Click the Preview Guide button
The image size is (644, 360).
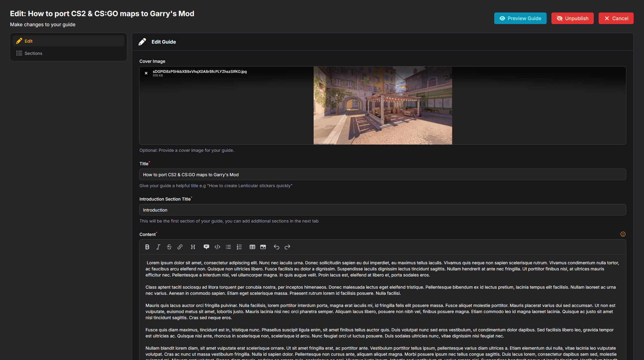click(520, 18)
